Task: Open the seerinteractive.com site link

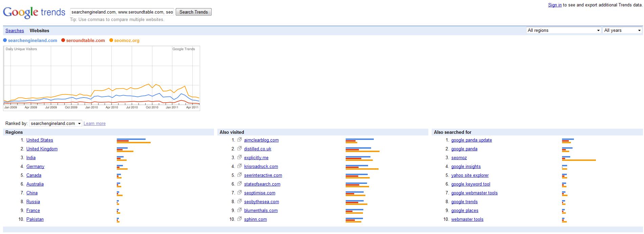Action: [263, 175]
